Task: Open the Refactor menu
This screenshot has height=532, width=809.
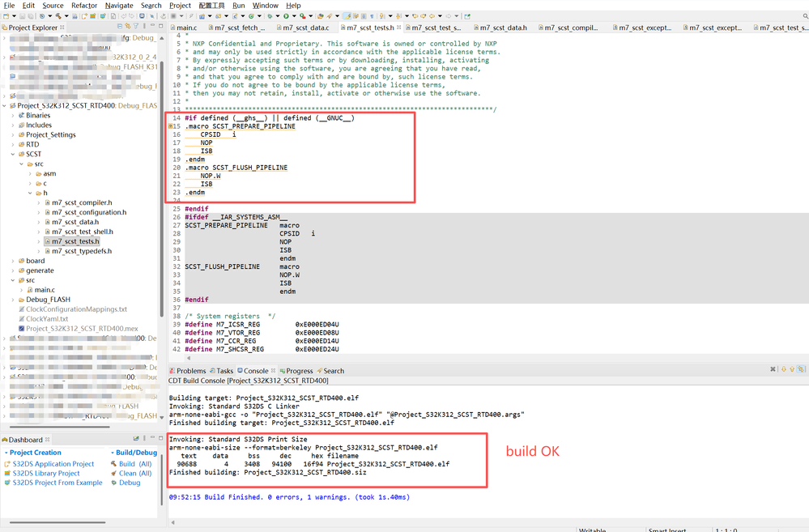Action: click(84, 5)
